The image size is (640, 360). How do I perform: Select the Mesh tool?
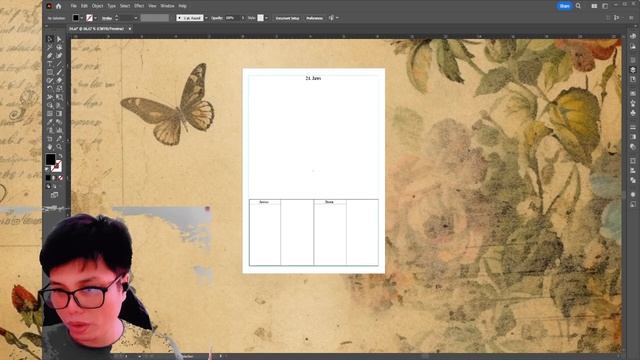click(50, 113)
